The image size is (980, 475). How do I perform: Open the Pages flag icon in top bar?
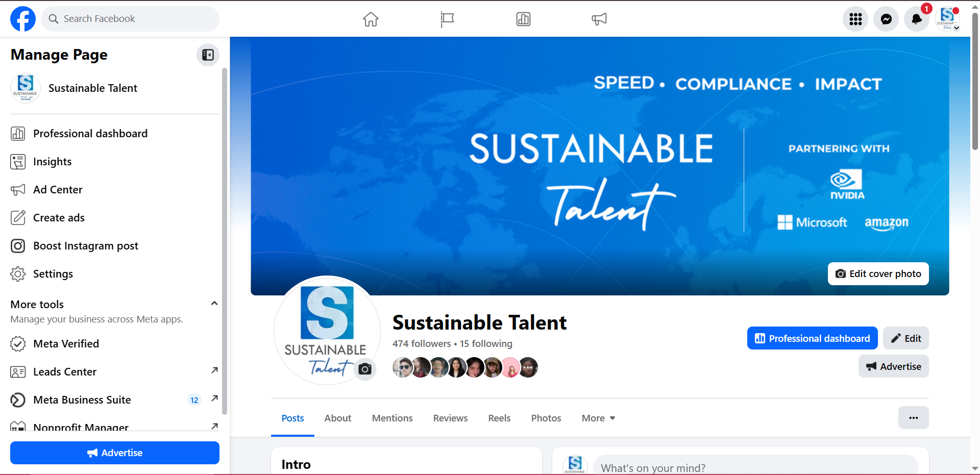[x=447, y=19]
